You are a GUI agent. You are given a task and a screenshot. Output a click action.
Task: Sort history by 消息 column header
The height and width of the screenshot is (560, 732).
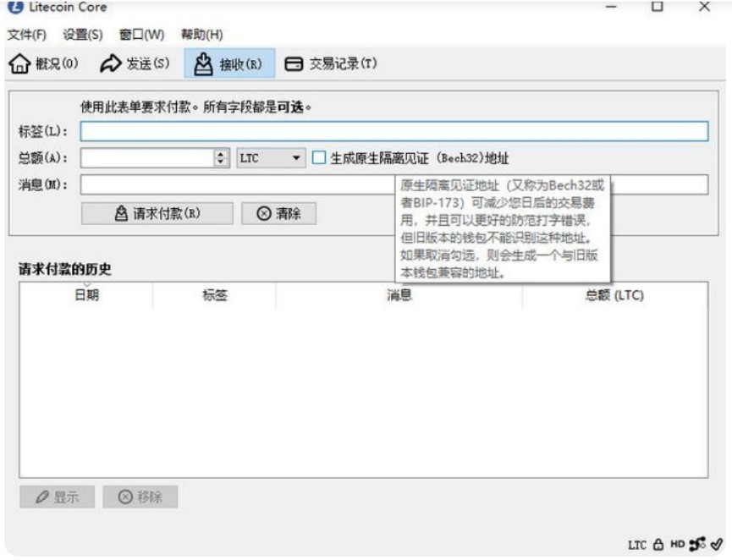[399, 295]
